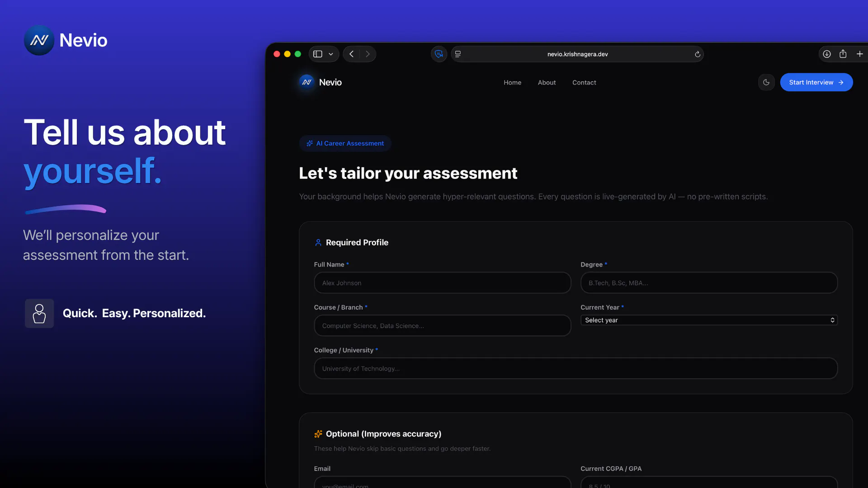Click the Degree input field

click(x=709, y=283)
